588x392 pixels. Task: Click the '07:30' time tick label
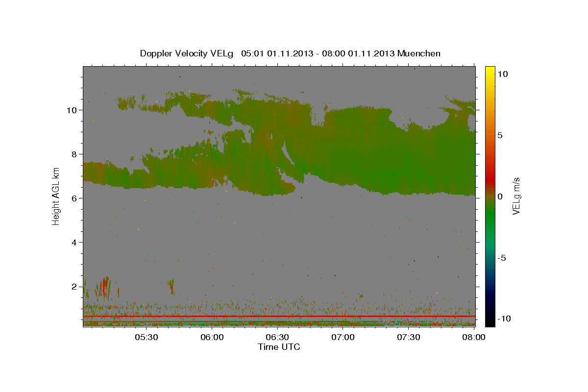click(409, 338)
